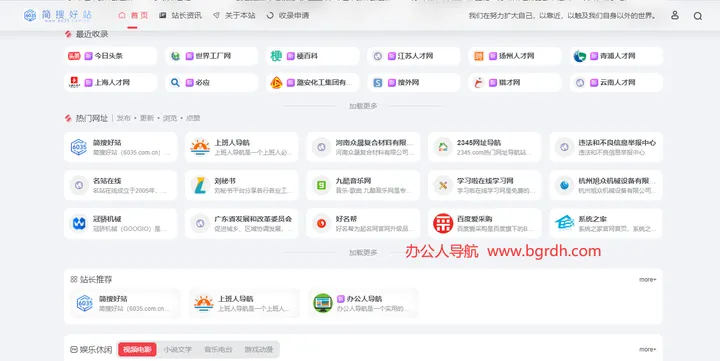Switch to the 小说文学 tab
The height and width of the screenshot is (361, 720).
coord(178,350)
